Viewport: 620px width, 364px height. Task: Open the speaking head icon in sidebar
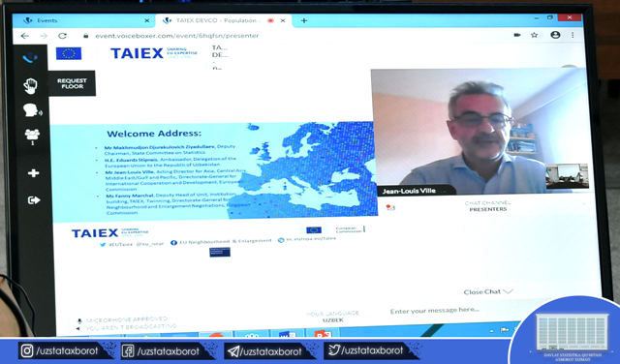coord(32,110)
